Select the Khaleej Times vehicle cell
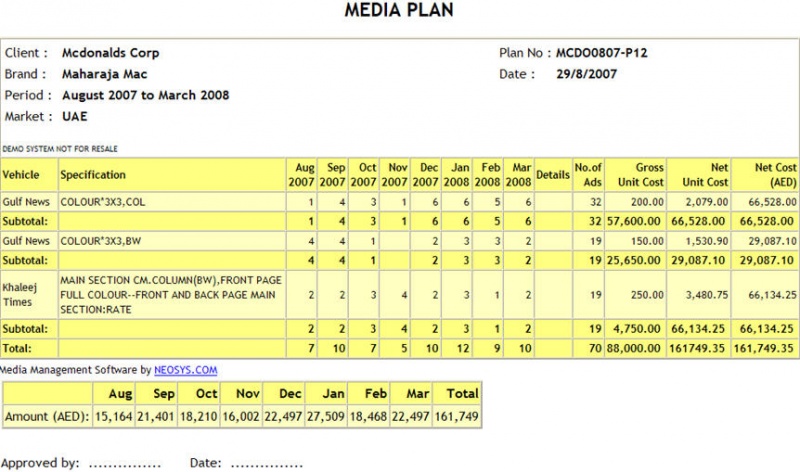Image resolution: width=800 pixels, height=472 pixels. (29, 295)
